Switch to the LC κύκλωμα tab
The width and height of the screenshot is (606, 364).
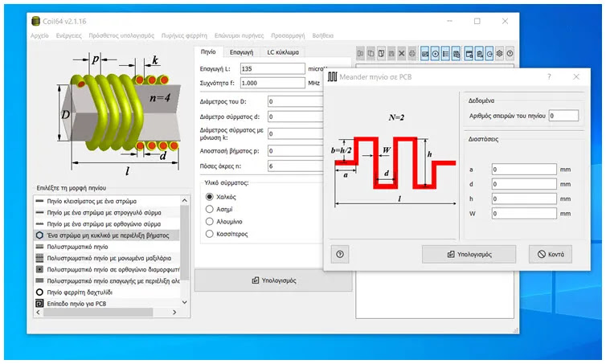coord(283,52)
